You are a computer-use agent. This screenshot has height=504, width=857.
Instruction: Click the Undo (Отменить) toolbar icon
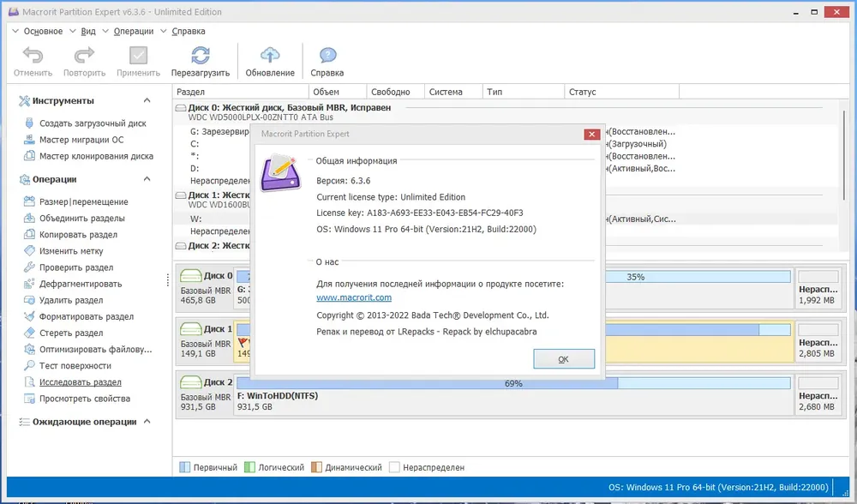(x=33, y=55)
